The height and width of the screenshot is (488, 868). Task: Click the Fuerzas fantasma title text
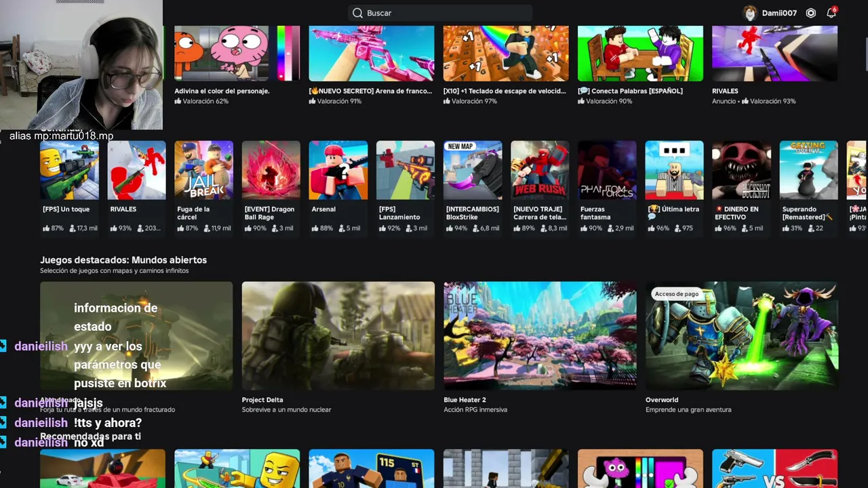[595, 213]
